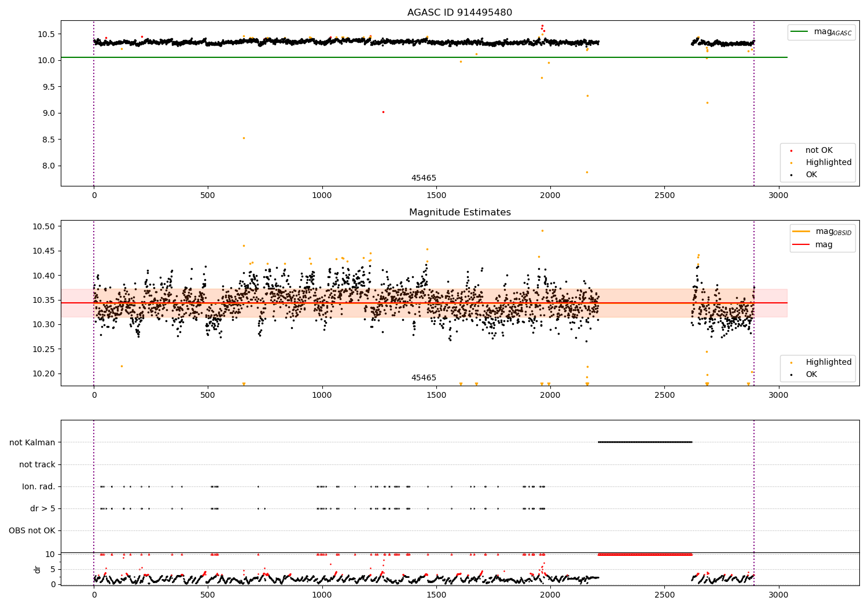Click the 'not track' axis label
868x608 pixels.
[37, 464]
